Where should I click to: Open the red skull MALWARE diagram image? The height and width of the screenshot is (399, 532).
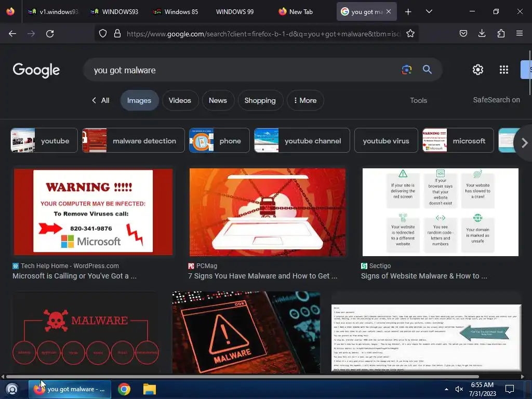click(86, 332)
